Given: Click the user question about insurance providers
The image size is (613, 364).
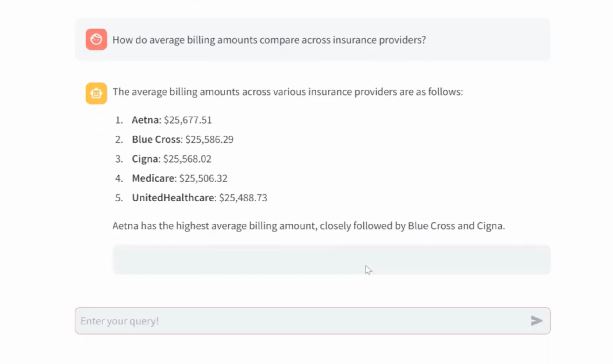Looking at the screenshot, I should 269,40.
